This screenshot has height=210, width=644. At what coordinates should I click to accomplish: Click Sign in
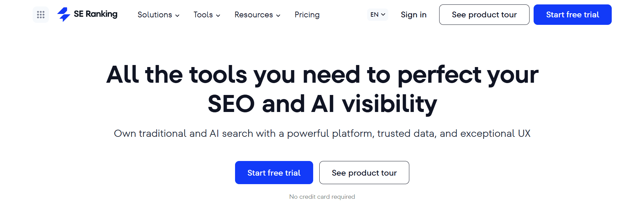pos(413,15)
